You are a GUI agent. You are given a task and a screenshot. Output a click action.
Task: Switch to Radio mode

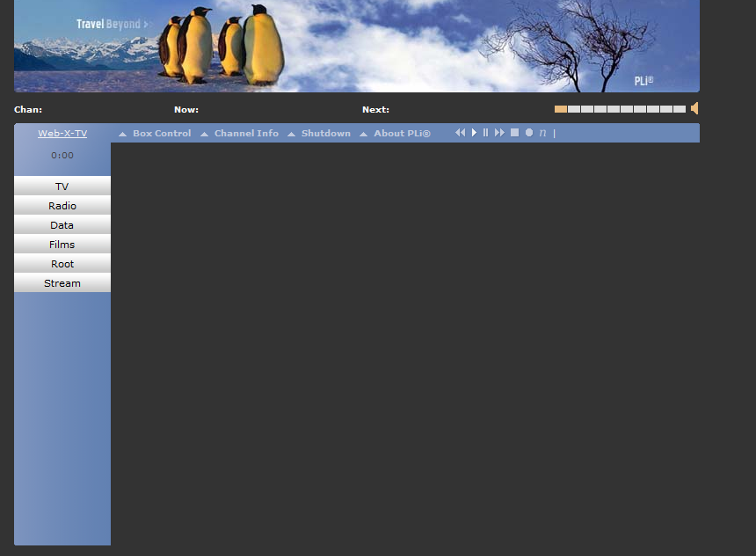click(x=62, y=206)
